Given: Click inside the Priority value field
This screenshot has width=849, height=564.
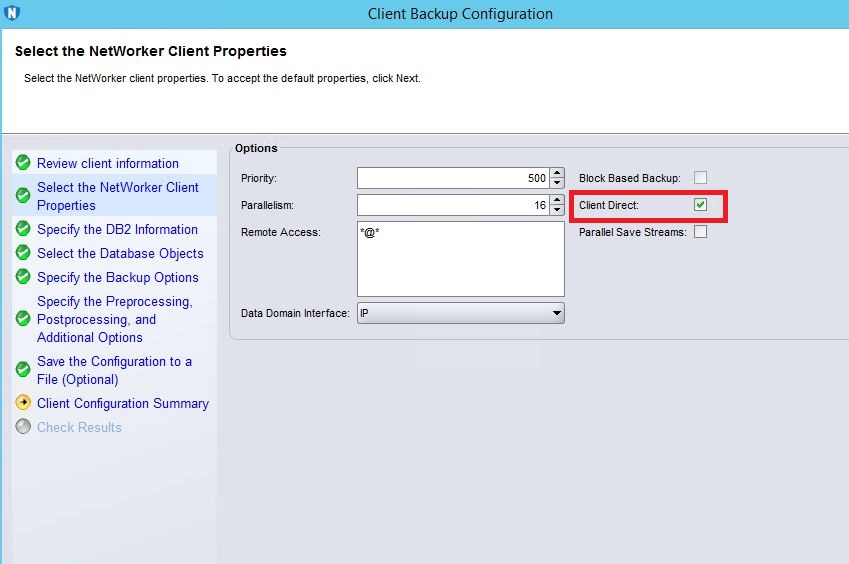Looking at the screenshot, I should coord(454,178).
